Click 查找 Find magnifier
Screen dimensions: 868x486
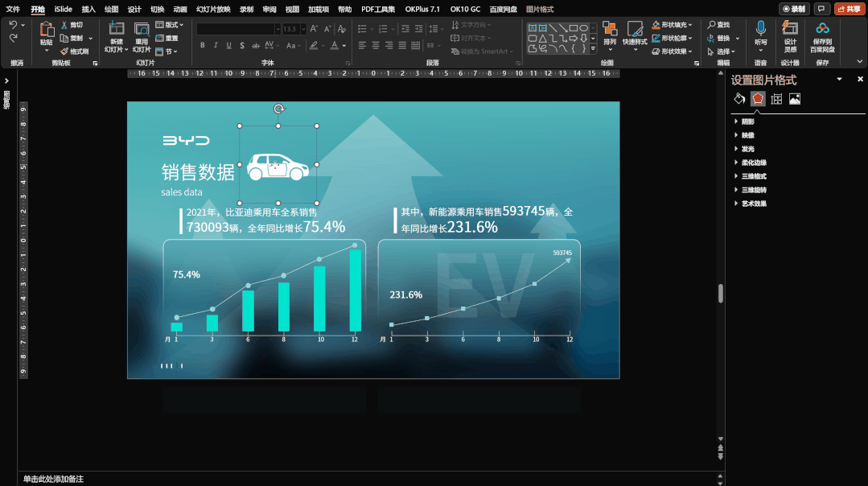point(718,25)
